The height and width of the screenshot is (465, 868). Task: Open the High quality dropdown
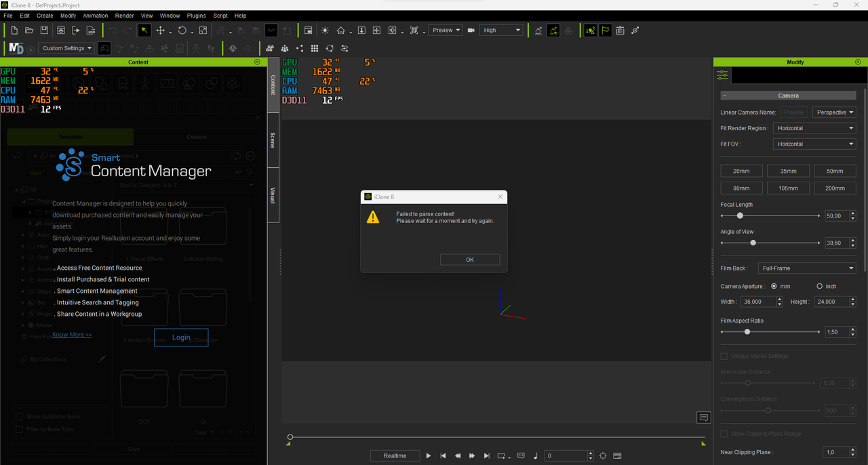point(502,31)
